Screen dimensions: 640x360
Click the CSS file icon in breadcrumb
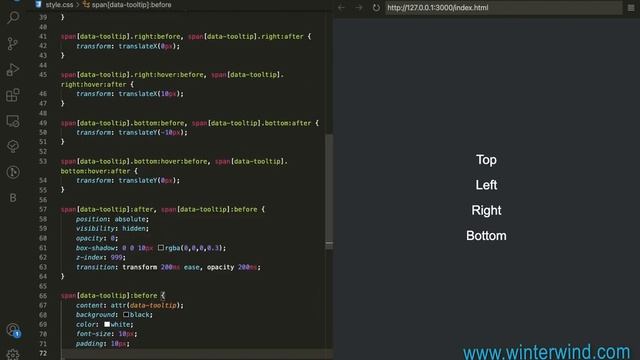[38, 4]
